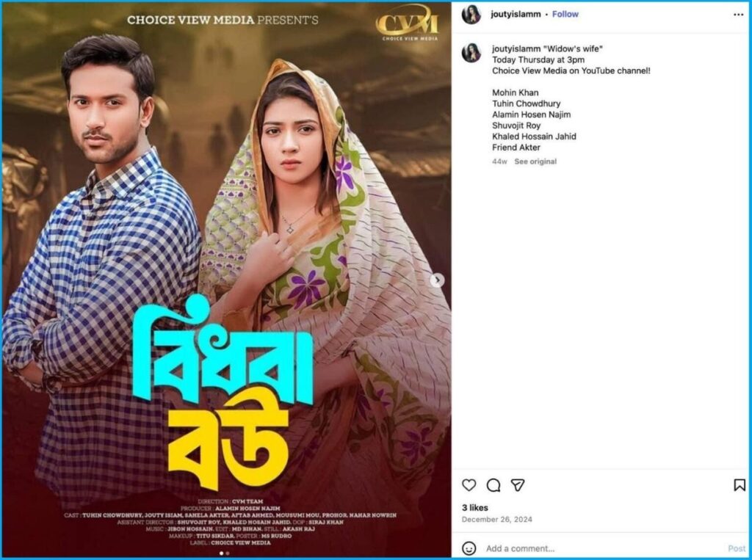
Task: Click the avatar beside the caption
Action: [471, 53]
